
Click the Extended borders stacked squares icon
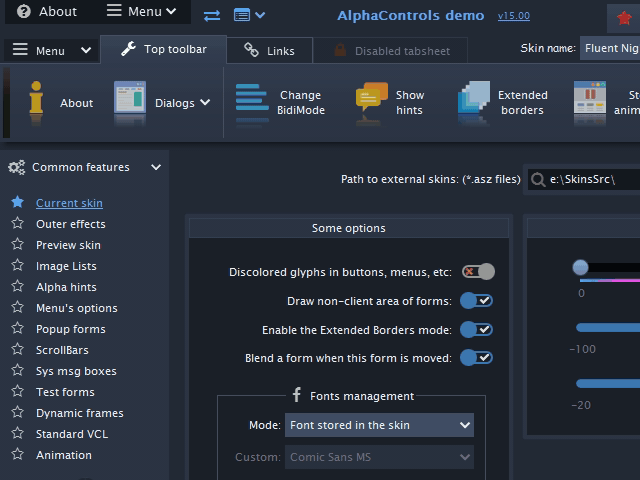tap(474, 97)
